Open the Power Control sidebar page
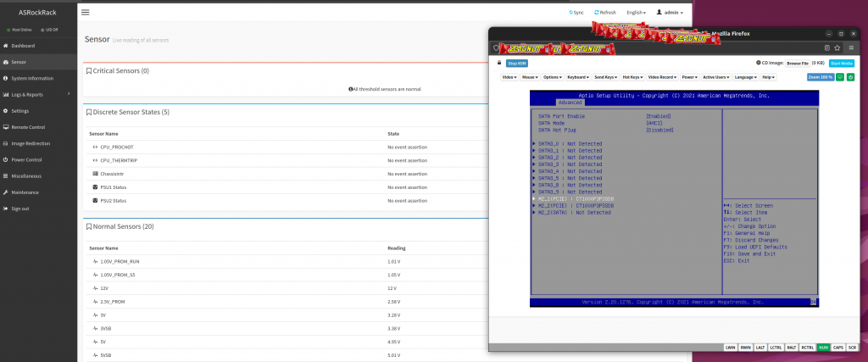This screenshot has height=362, width=868. (x=38, y=160)
